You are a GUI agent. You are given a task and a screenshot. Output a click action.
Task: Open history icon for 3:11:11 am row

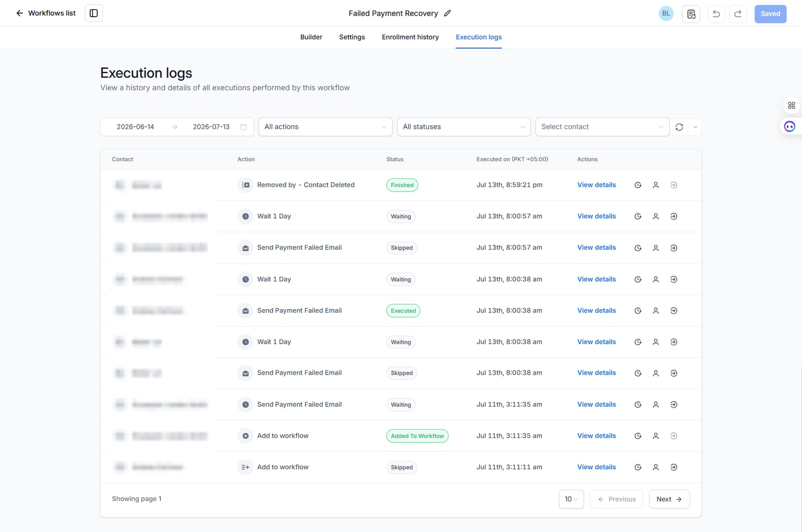[x=638, y=467]
